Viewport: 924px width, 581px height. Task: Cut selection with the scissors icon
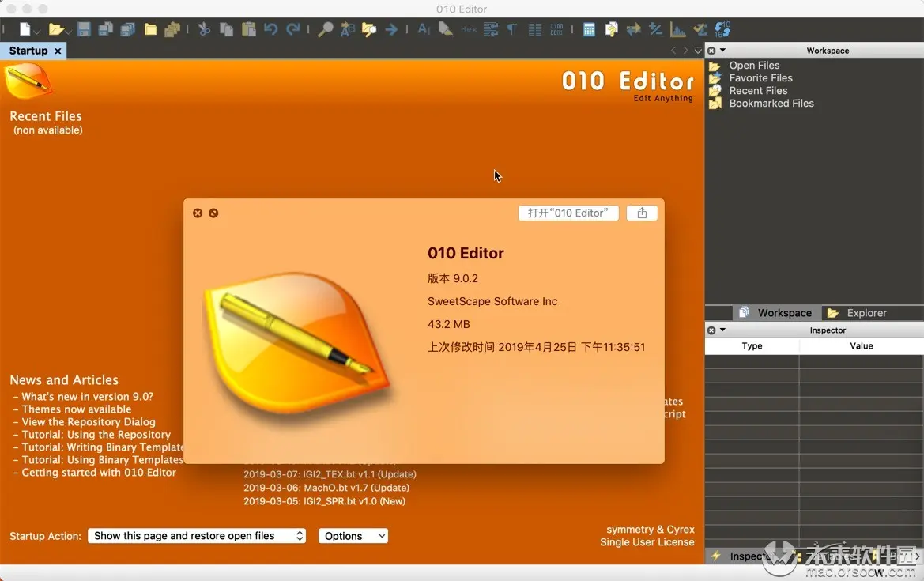(204, 29)
